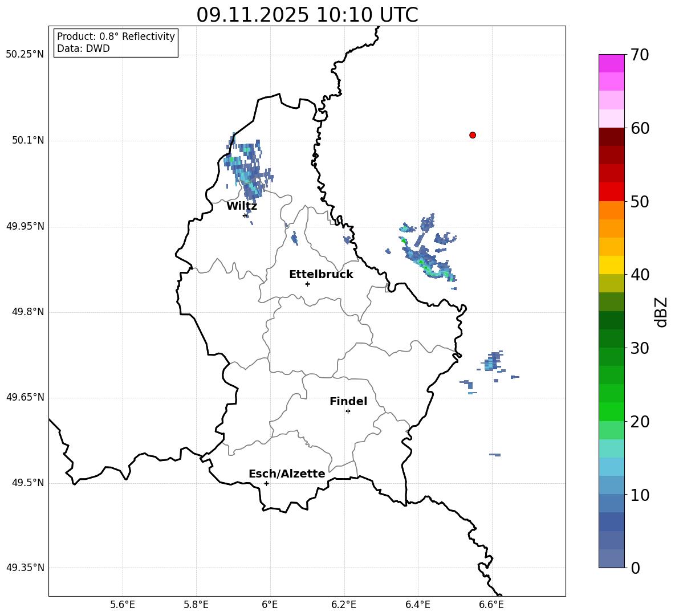Click the Ettelbruck location cross marker

pos(307,284)
